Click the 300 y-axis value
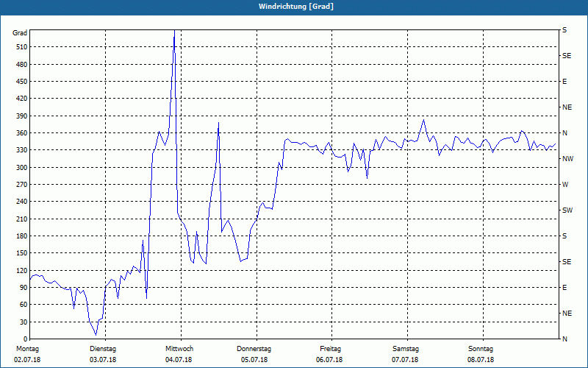 22,167
